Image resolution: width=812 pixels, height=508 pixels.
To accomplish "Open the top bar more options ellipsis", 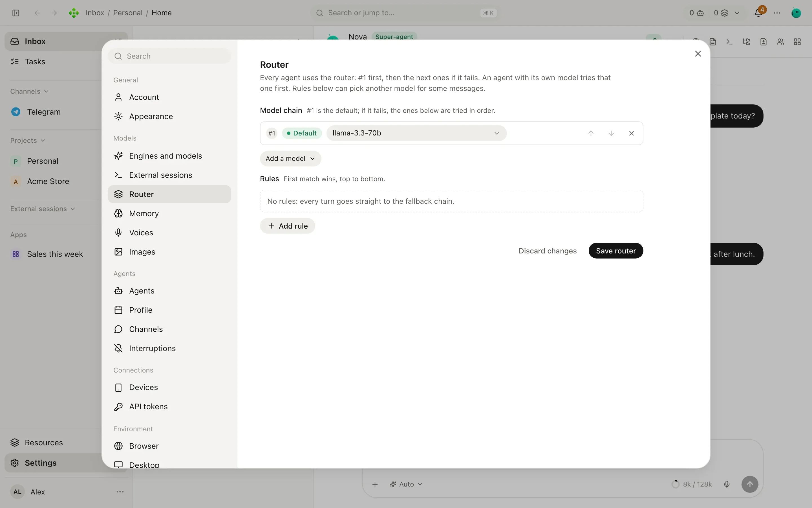I will click(777, 13).
